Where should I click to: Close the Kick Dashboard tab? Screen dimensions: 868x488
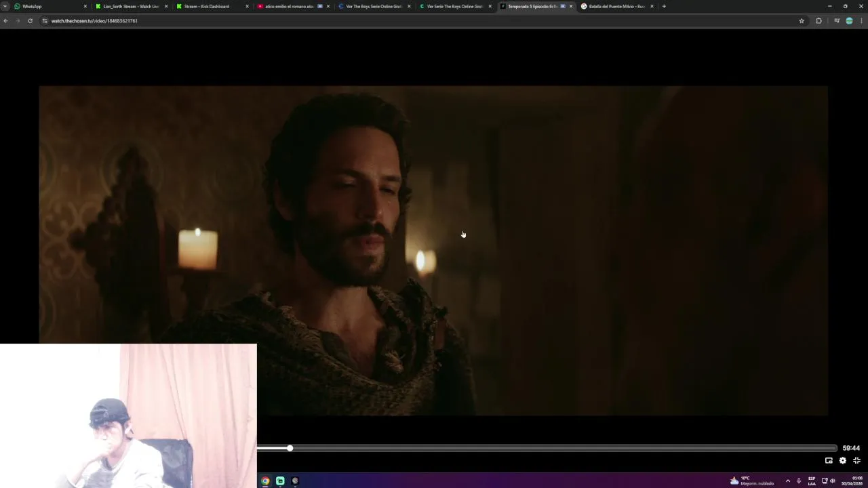[247, 6]
